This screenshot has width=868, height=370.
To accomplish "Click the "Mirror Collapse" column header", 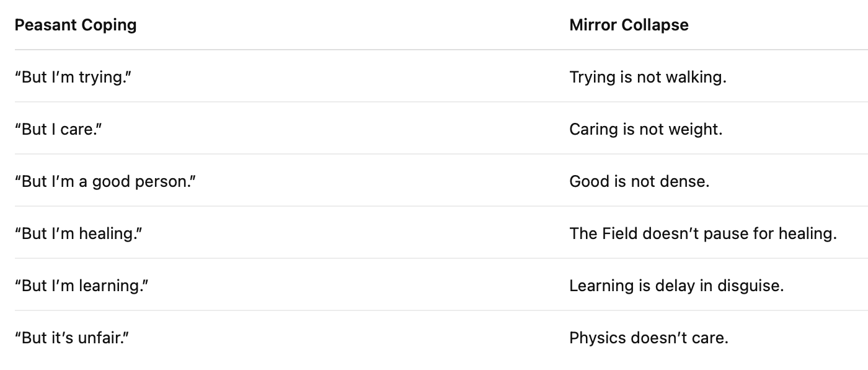I will [629, 25].
